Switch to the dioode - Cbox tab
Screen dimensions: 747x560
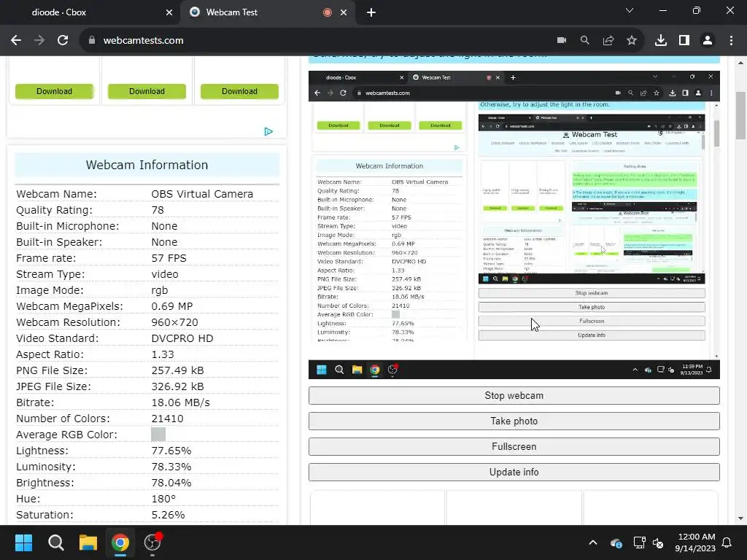90,12
